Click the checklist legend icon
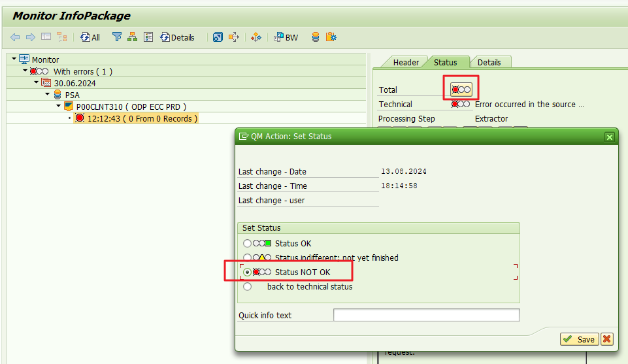 pyautogui.click(x=148, y=37)
